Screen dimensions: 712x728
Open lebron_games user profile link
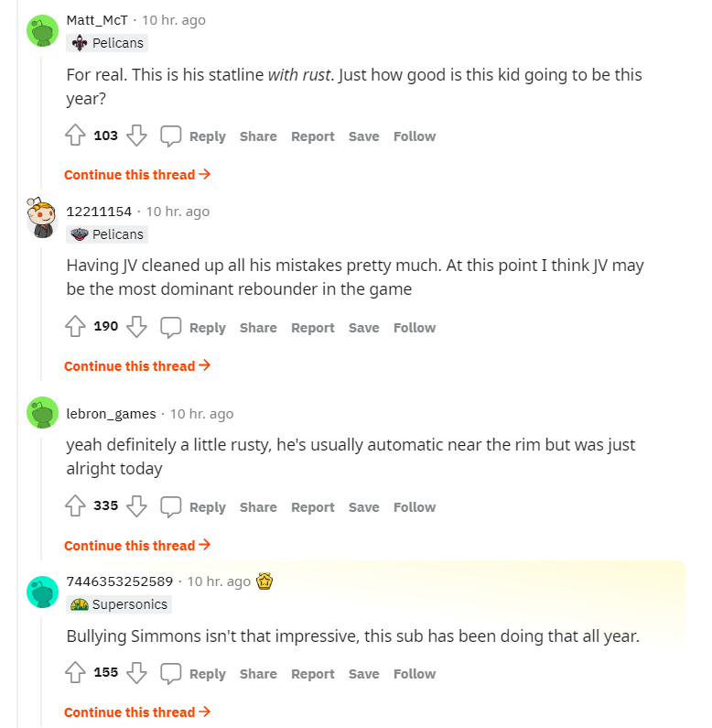(x=112, y=414)
